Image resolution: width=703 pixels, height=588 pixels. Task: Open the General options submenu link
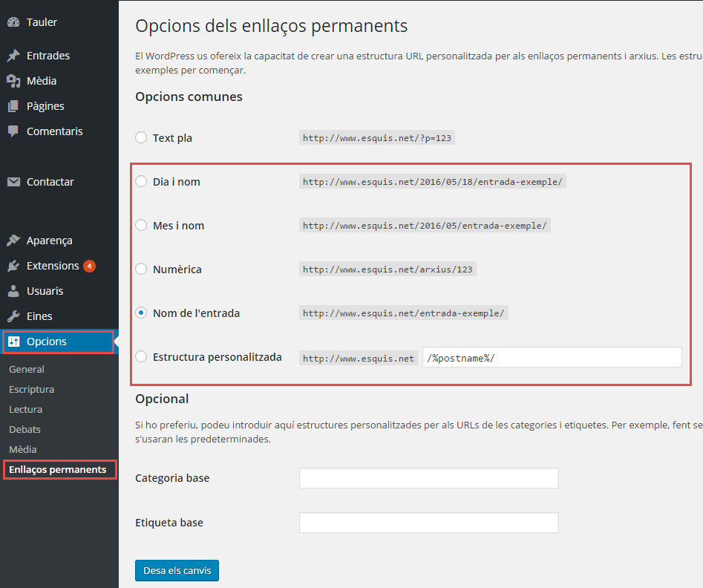(x=27, y=369)
